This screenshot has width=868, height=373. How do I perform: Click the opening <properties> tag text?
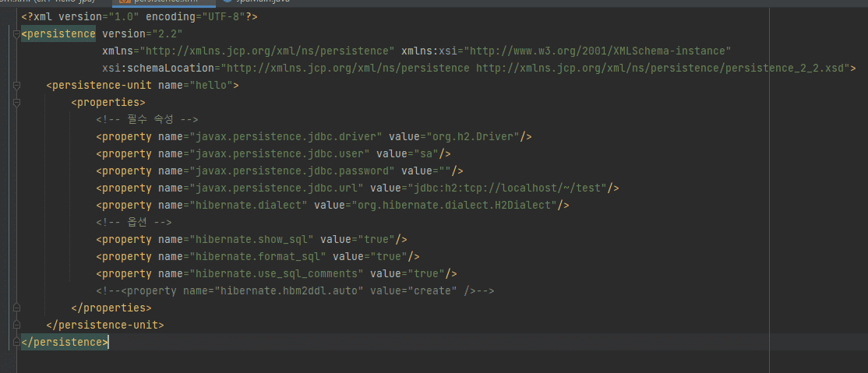(x=108, y=102)
